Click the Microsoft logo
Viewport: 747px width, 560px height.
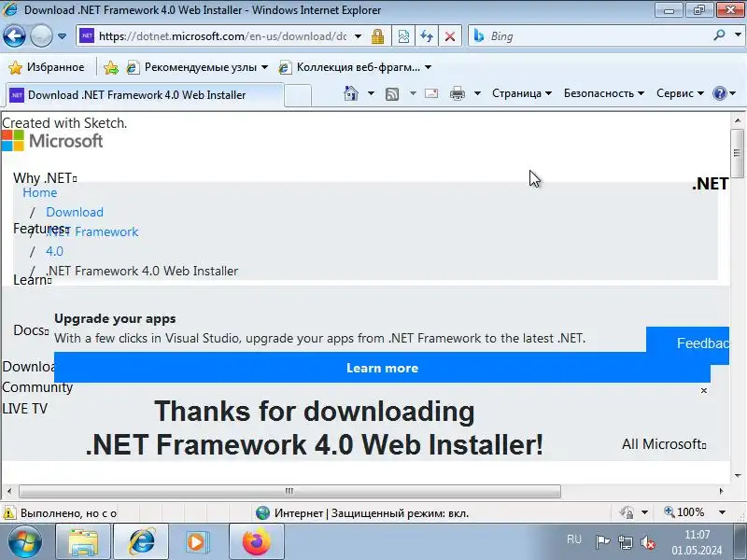52,141
